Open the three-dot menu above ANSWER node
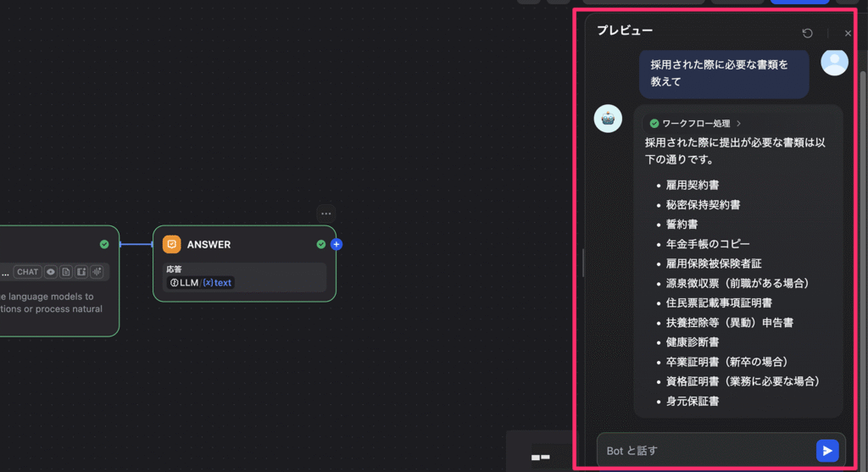 [x=326, y=214]
